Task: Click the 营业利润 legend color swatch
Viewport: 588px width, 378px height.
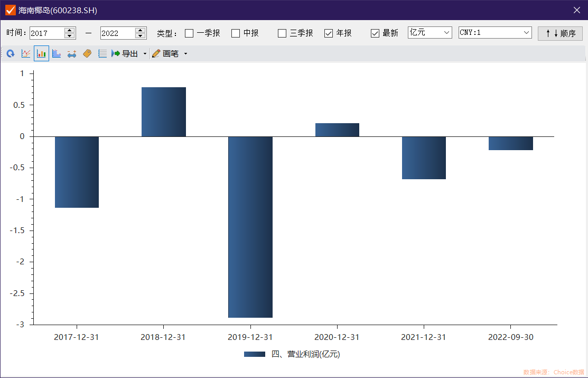Action: pos(254,354)
